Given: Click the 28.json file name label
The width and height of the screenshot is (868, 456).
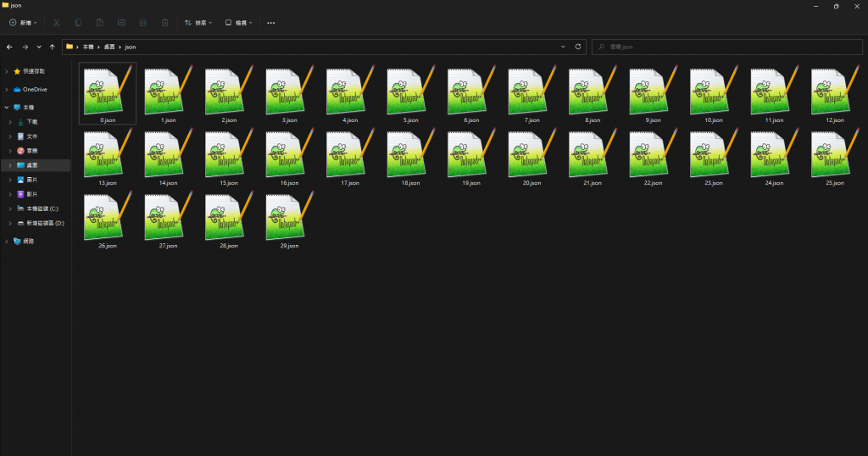Looking at the screenshot, I should [229, 246].
